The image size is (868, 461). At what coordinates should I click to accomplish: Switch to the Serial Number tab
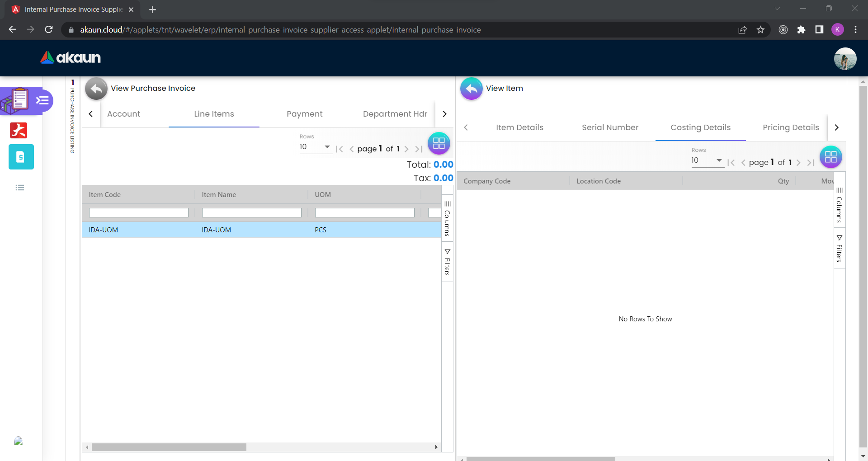click(610, 127)
